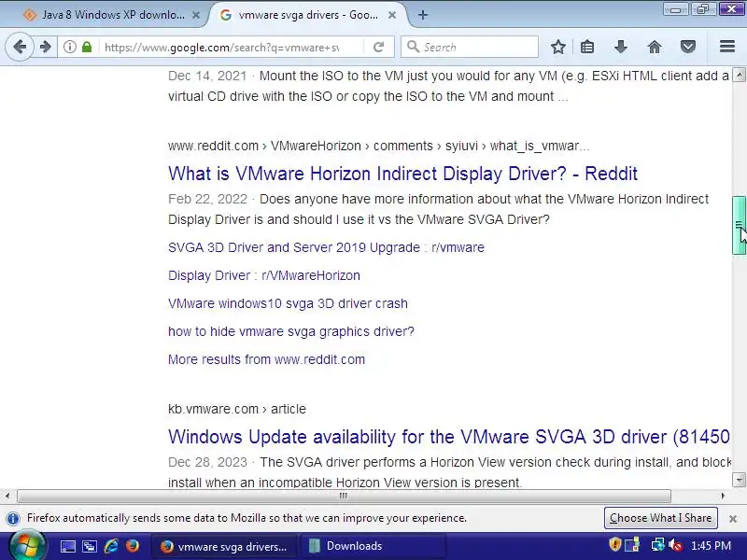The image size is (747, 560).
Task: Click the browser back arrow button
Action: pos(20,47)
